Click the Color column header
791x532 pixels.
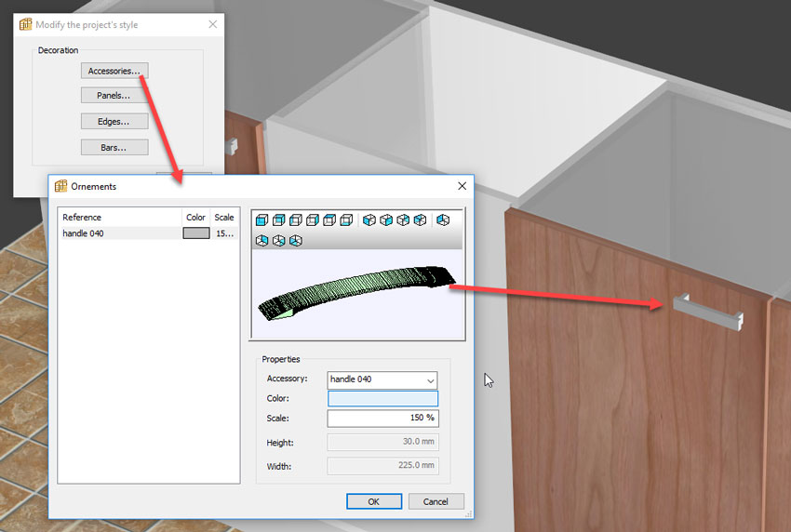pyautogui.click(x=195, y=218)
